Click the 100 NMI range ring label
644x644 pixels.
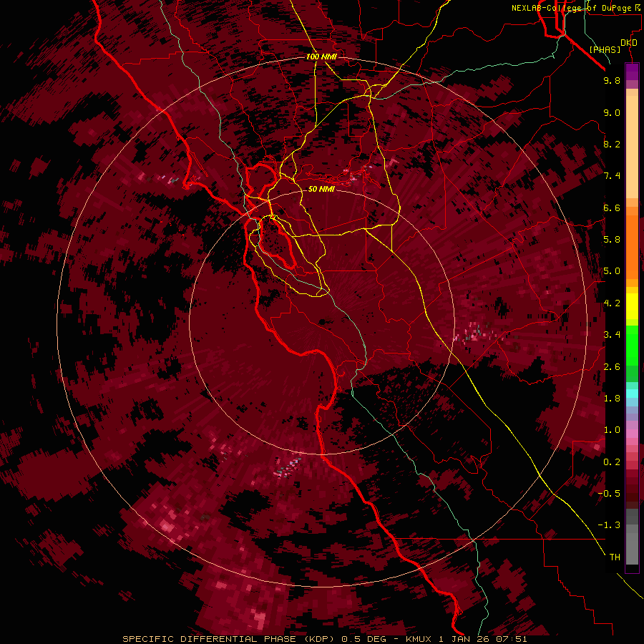pyautogui.click(x=321, y=57)
